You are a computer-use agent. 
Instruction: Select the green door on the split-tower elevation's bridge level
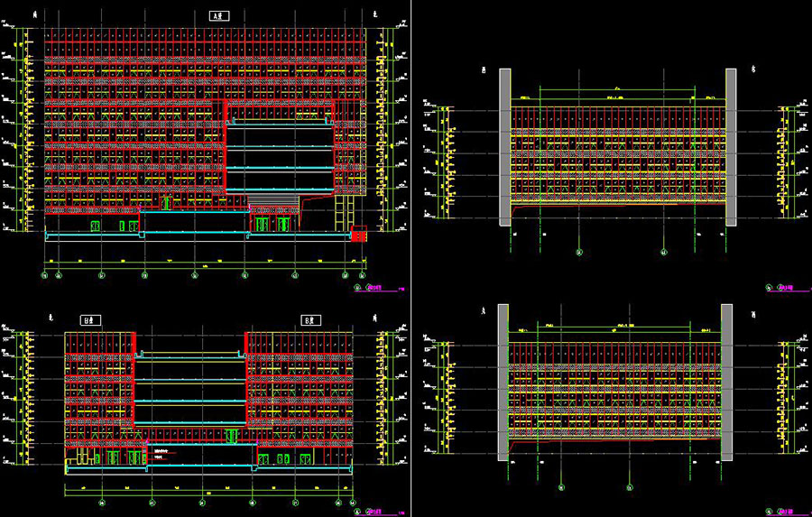[232, 436]
